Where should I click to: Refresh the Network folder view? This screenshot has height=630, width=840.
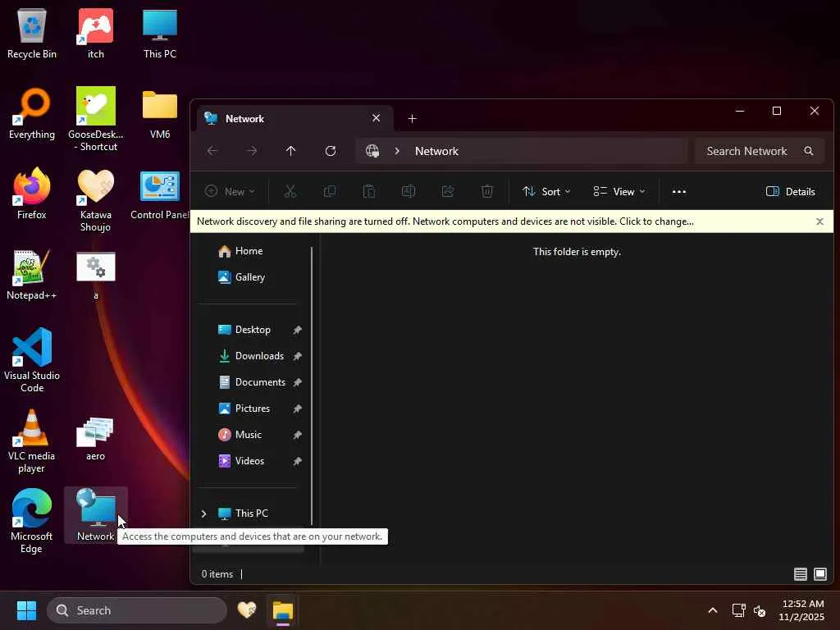(331, 151)
